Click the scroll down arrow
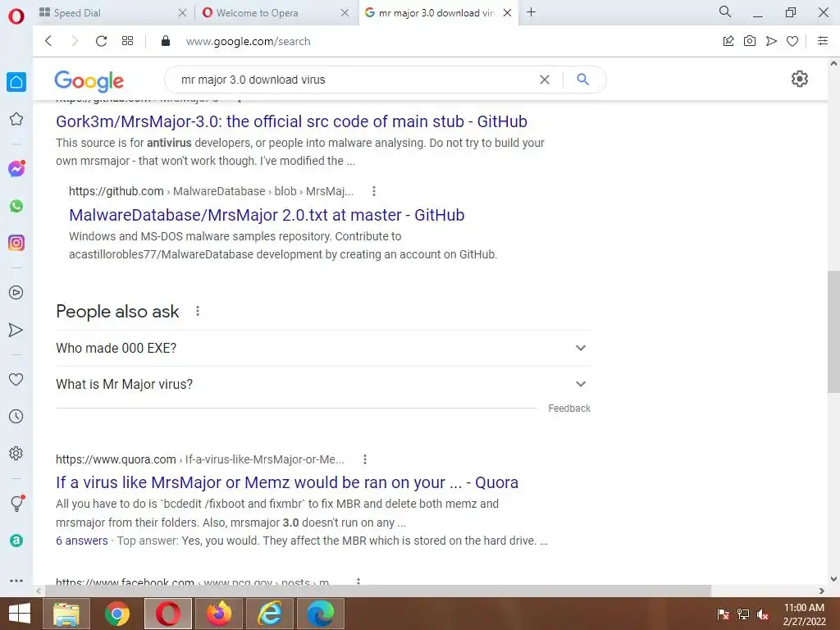This screenshot has width=840, height=630. tap(833, 579)
